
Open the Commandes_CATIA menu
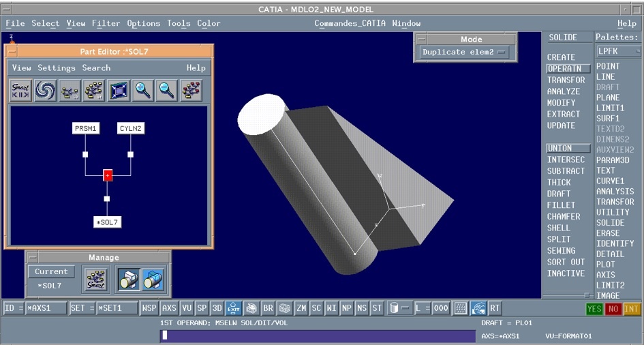[350, 23]
